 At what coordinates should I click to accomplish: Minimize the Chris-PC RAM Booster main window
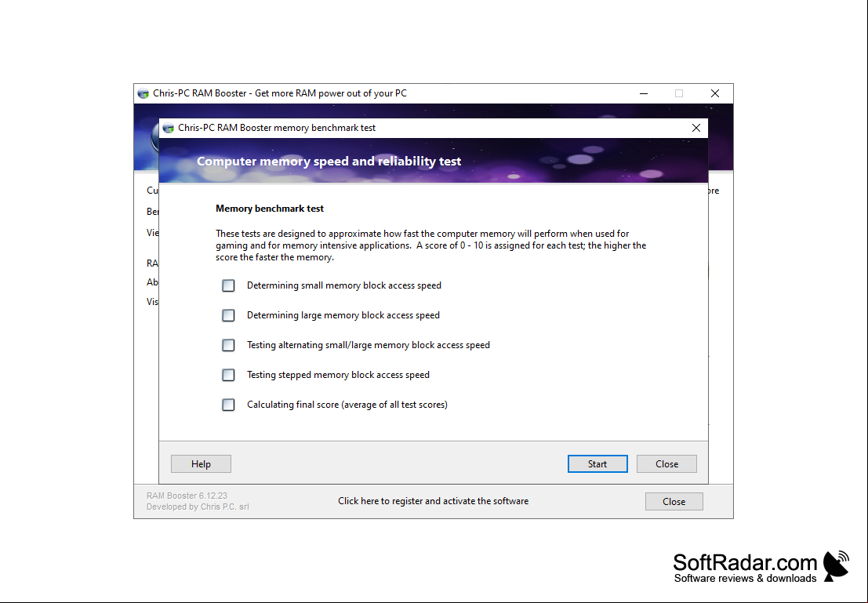coord(643,93)
